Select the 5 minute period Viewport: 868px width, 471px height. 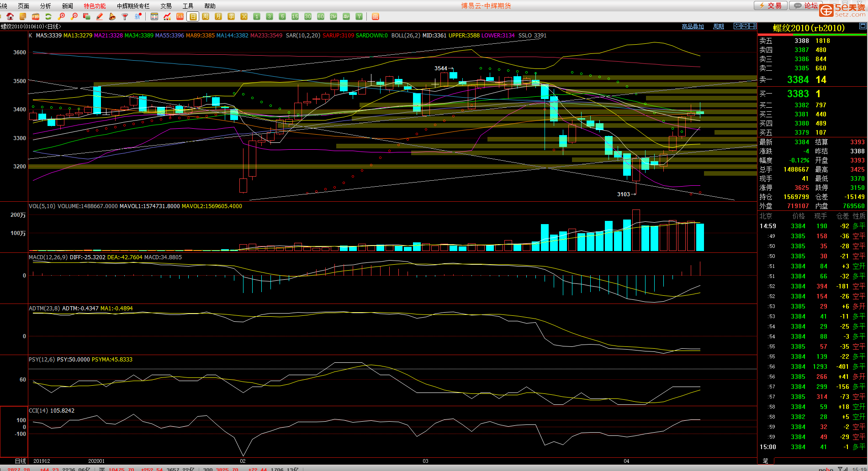pyautogui.click(x=282, y=16)
